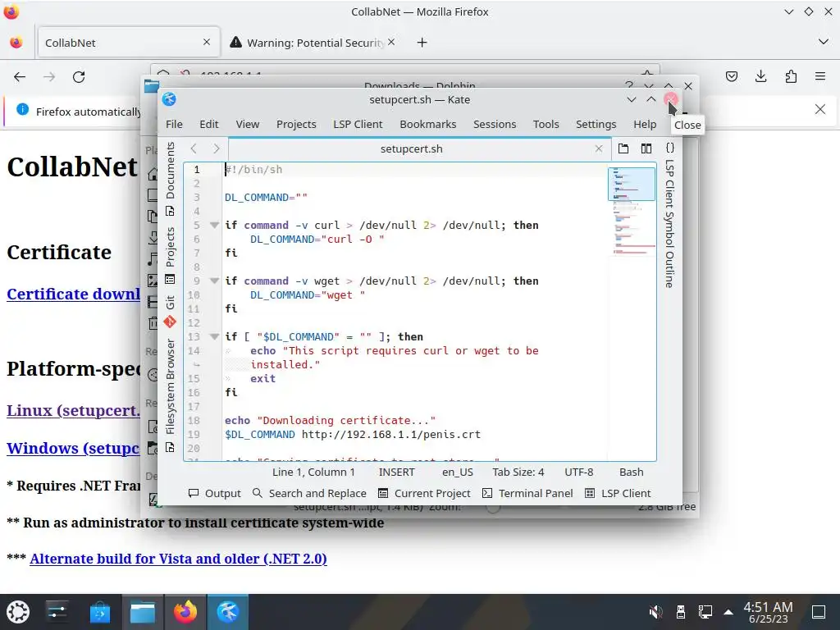Open the Edit menu in Kate
Image resolution: width=840 pixels, height=630 pixels.
pyautogui.click(x=209, y=125)
